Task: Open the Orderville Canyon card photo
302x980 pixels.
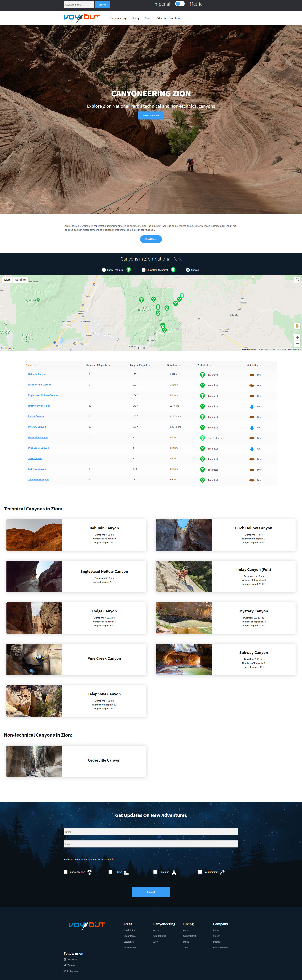Action: pyautogui.click(x=34, y=761)
